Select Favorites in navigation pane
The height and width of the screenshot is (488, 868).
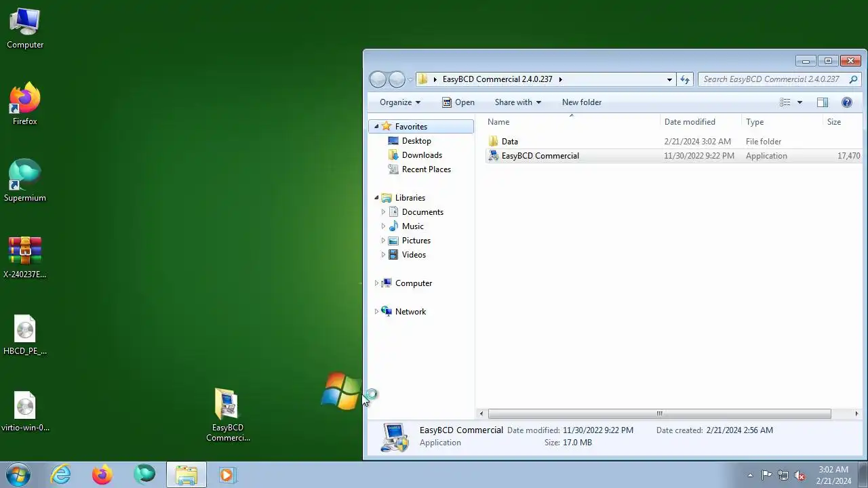coord(411,127)
